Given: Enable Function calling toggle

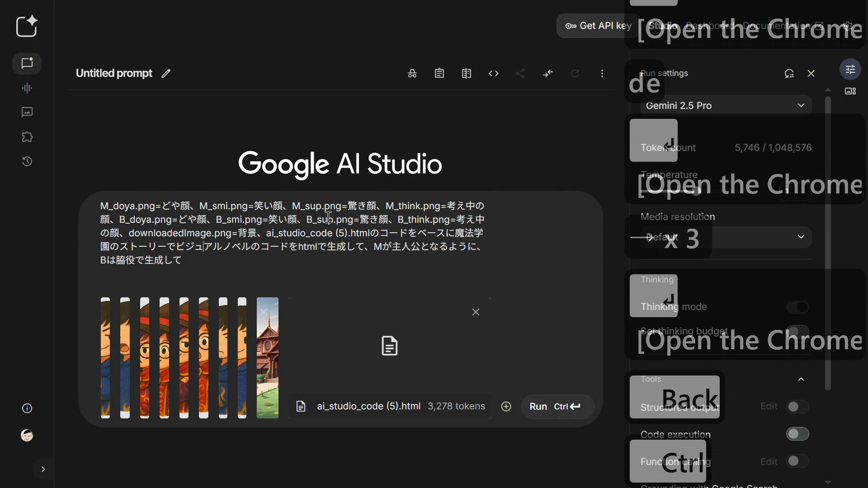Looking at the screenshot, I should pyautogui.click(x=797, y=461).
